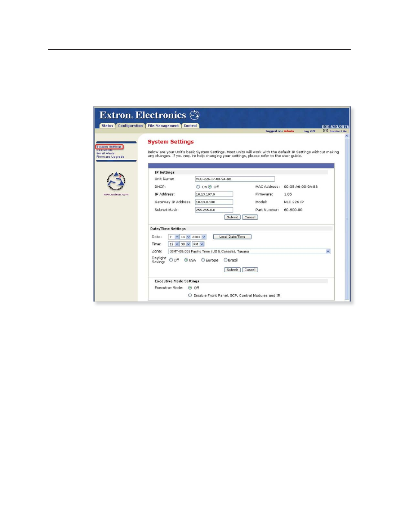Open the Email Alerts sidebar link
411x532 pixels.
point(106,153)
